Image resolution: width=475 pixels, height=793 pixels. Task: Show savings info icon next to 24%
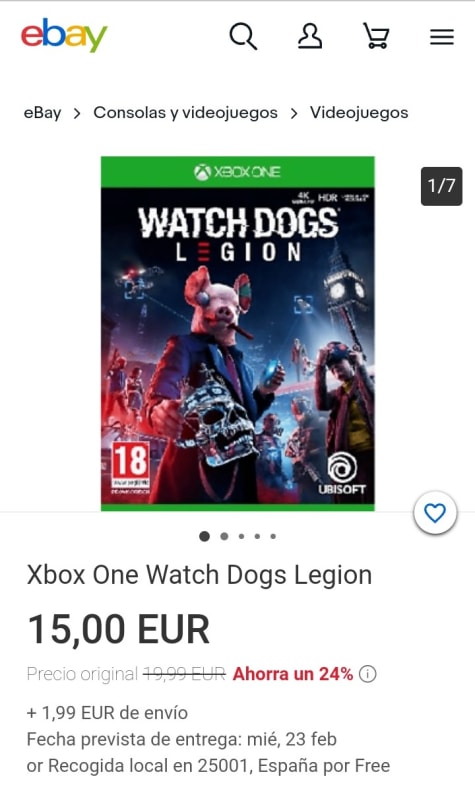368,674
